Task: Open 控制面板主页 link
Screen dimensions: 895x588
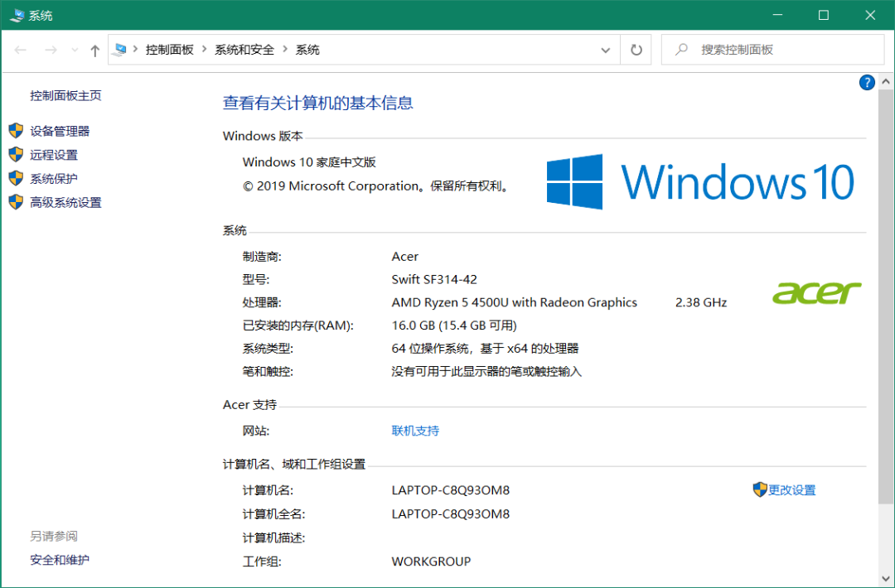Action: 65,96
